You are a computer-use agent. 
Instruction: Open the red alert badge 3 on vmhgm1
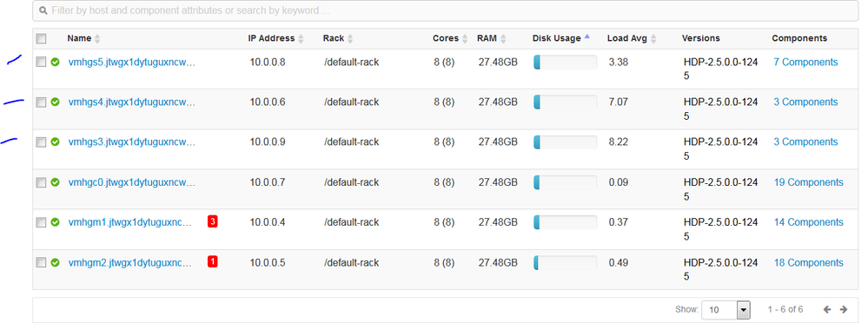(x=213, y=221)
